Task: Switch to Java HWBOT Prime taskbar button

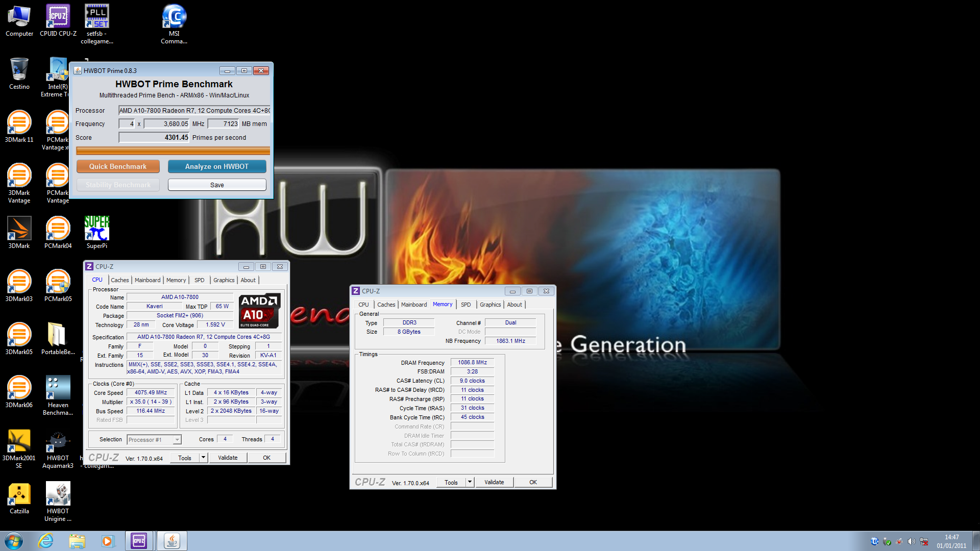Action: [x=172, y=541]
